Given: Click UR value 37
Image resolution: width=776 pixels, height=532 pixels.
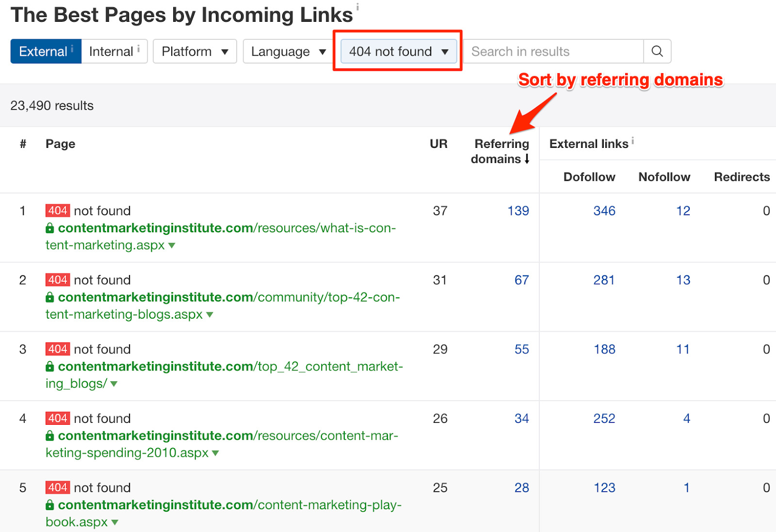Looking at the screenshot, I should (440, 211).
